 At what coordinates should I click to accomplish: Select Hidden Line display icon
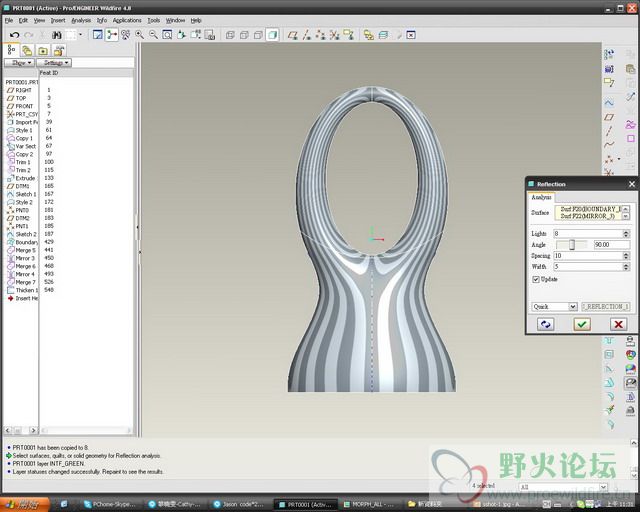244,35
